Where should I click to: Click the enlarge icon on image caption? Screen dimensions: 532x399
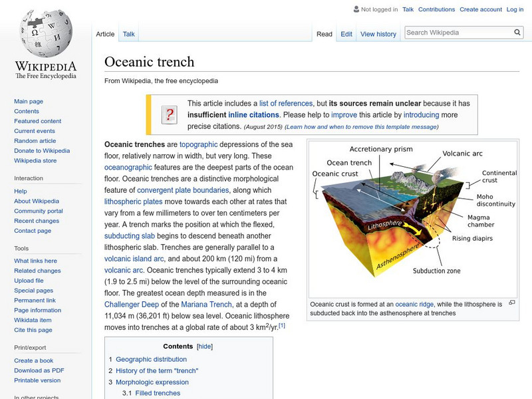(512, 303)
